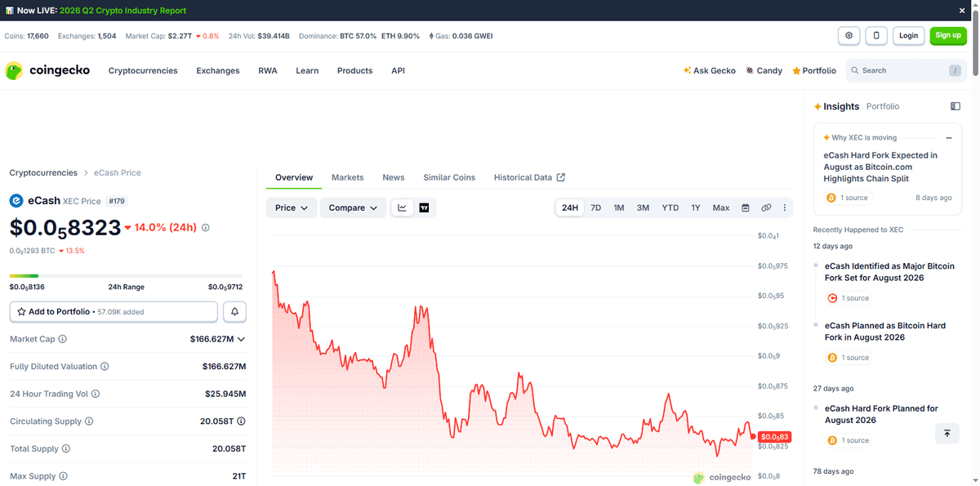This screenshot has height=486, width=980.
Task: Open eCash Planned as Bitcoin Hard Fork item
Action: [x=885, y=332]
